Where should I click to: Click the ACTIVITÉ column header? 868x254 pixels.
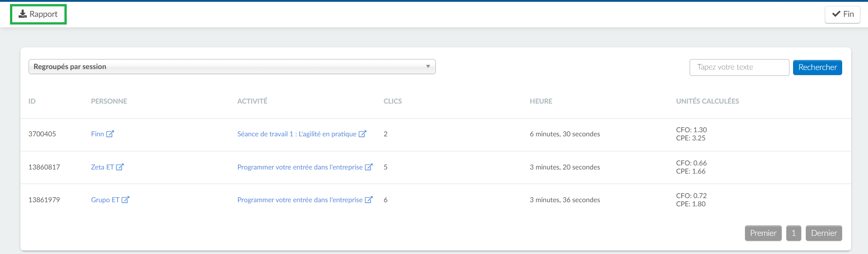point(252,101)
